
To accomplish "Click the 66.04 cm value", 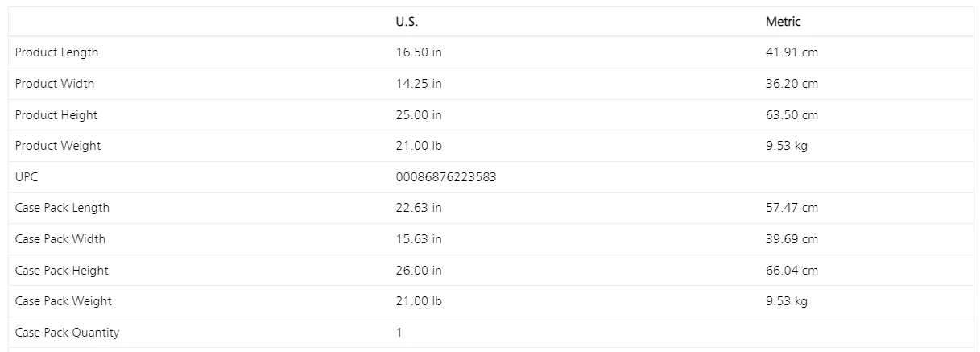I will (x=792, y=271).
